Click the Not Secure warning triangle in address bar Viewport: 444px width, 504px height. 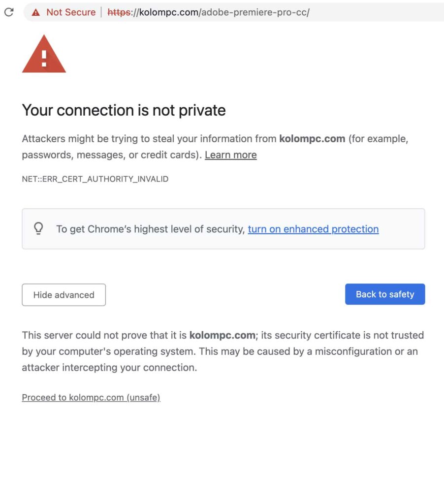(x=35, y=13)
